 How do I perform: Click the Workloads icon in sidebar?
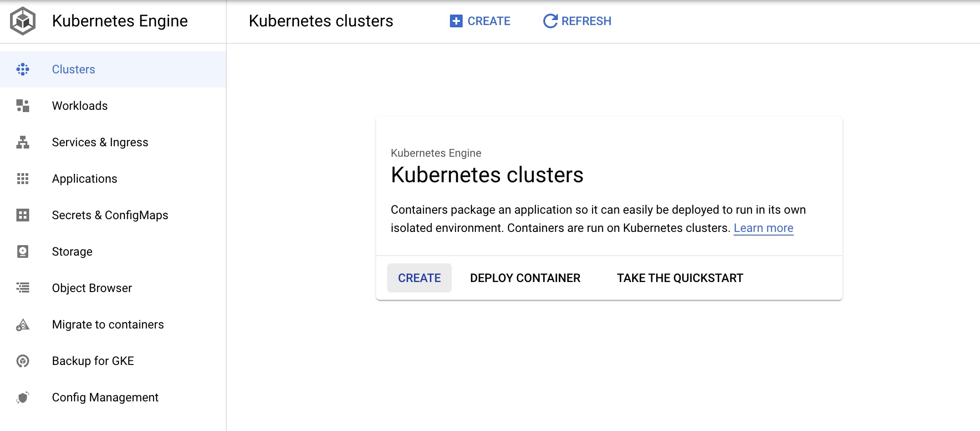pyautogui.click(x=23, y=106)
